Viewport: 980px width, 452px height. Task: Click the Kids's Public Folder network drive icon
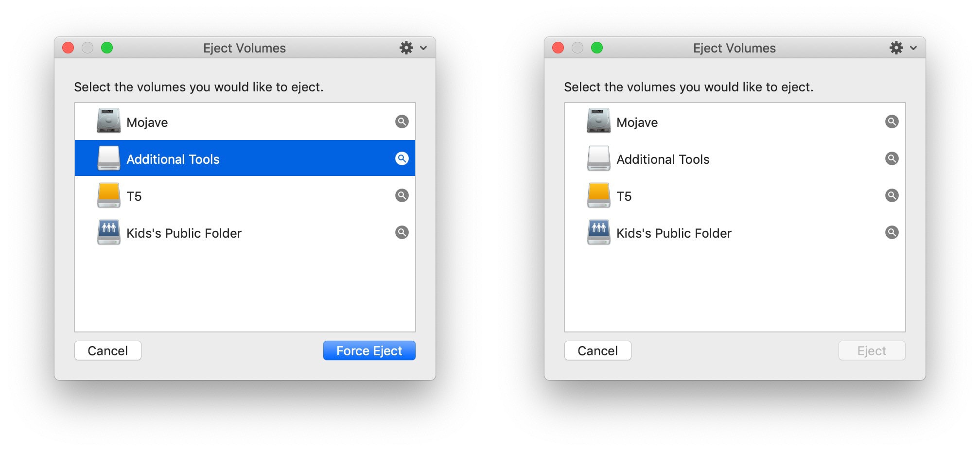tap(109, 232)
